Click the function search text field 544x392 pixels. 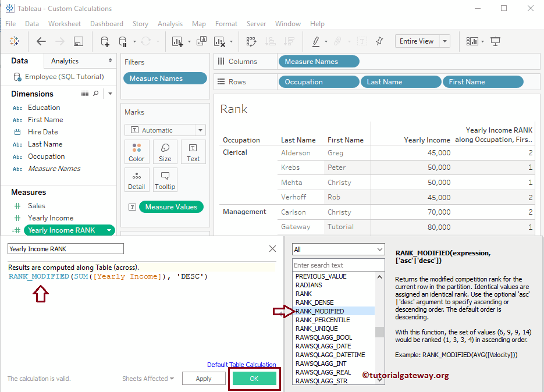coord(338,265)
